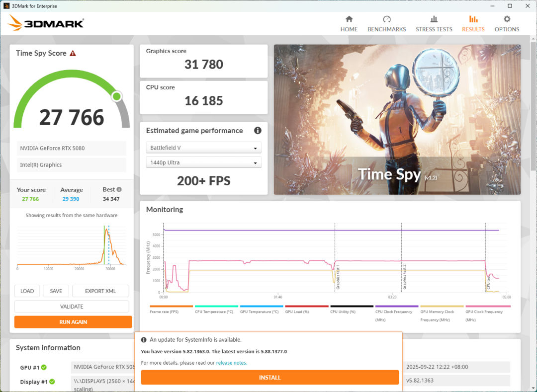The height and width of the screenshot is (392, 537).
Task: Click the green check beside Display #1
Action: point(52,382)
